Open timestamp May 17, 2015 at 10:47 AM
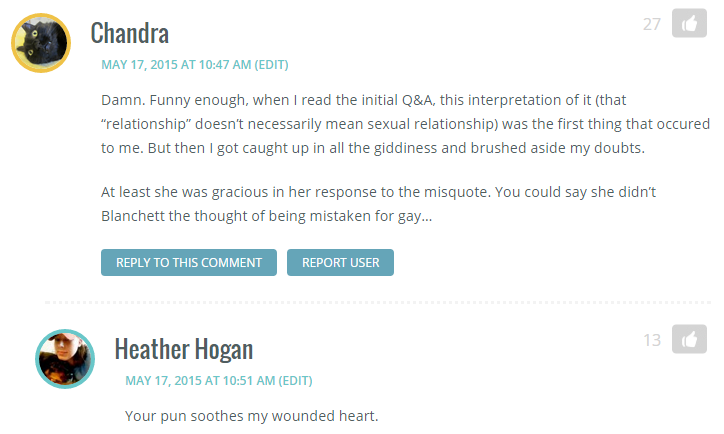The width and height of the screenshot is (724, 434). (x=176, y=65)
